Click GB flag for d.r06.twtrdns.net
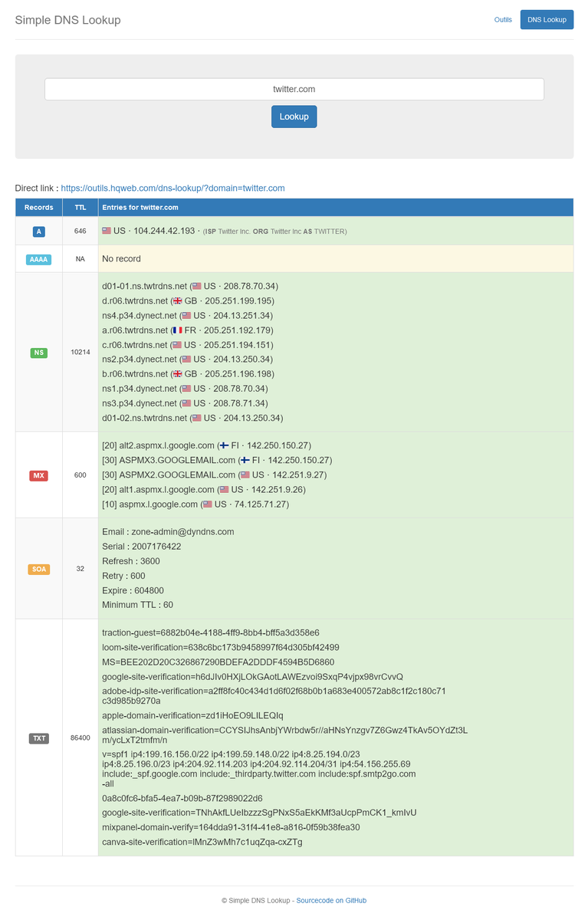The image size is (588, 920). 178,301
